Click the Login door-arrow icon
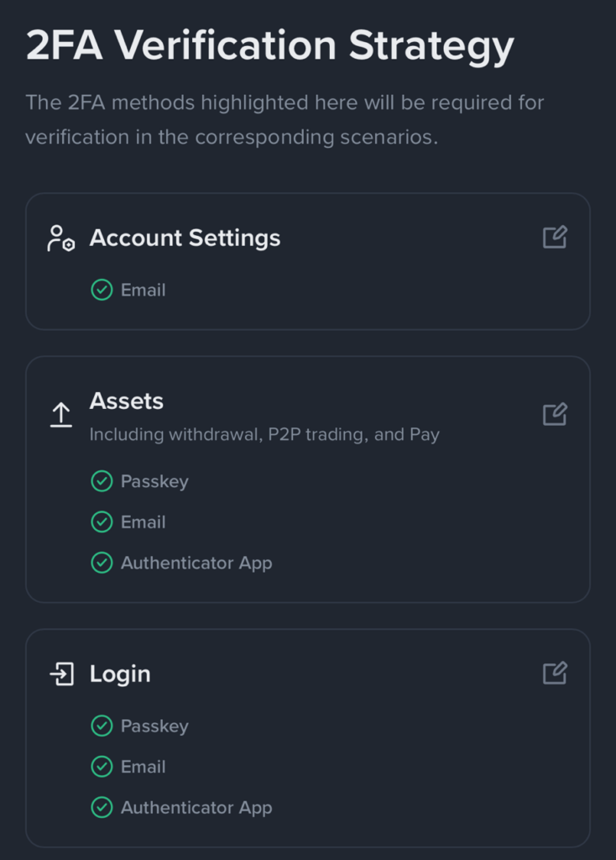The height and width of the screenshot is (860, 616). 61,674
